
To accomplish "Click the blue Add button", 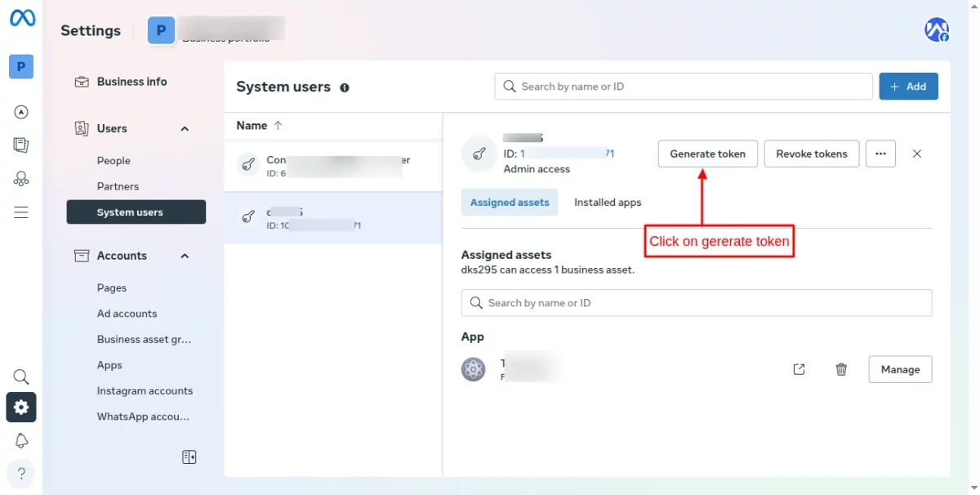I will point(908,86).
